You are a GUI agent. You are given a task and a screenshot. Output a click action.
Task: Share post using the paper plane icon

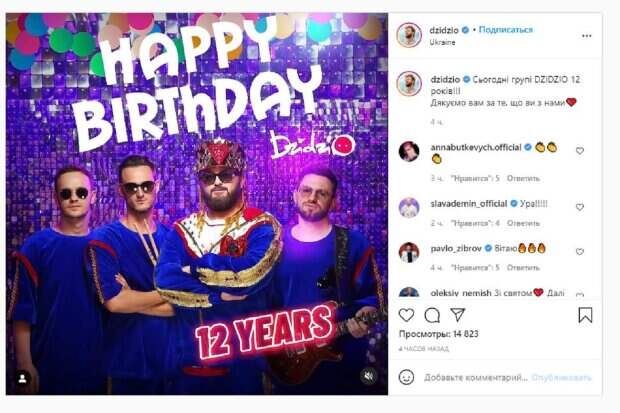(x=456, y=315)
